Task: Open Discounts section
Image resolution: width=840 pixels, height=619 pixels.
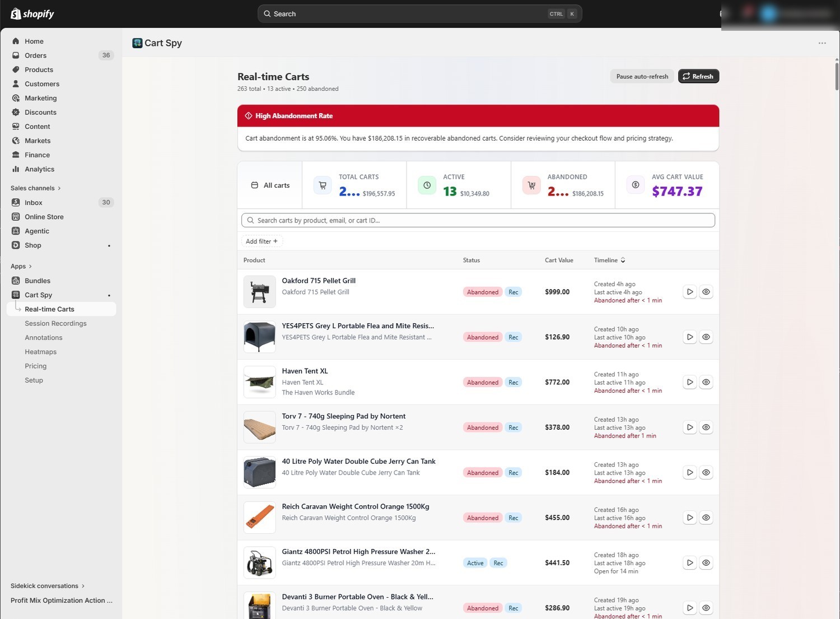Action: tap(40, 112)
